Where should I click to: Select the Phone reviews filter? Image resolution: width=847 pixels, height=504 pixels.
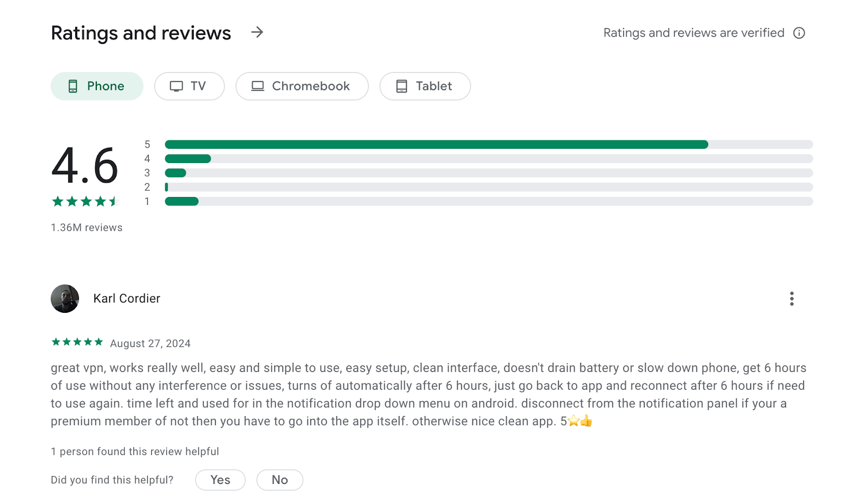point(97,86)
